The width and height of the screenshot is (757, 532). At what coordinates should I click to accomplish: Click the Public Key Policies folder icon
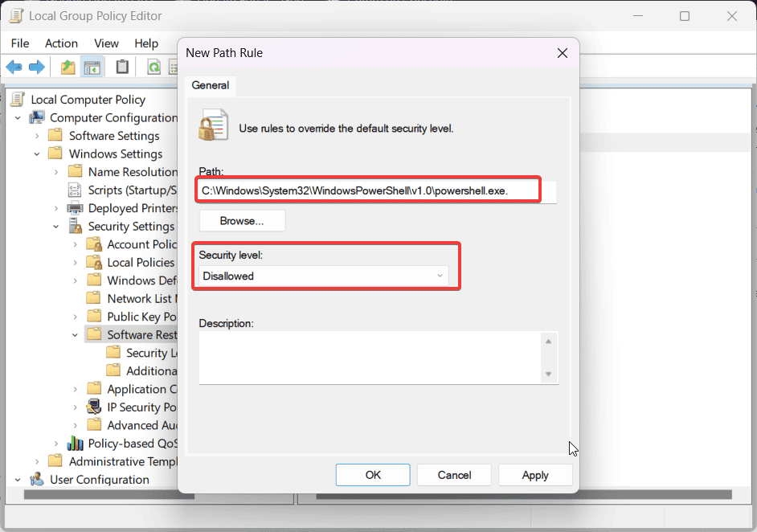[x=94, y=316]
